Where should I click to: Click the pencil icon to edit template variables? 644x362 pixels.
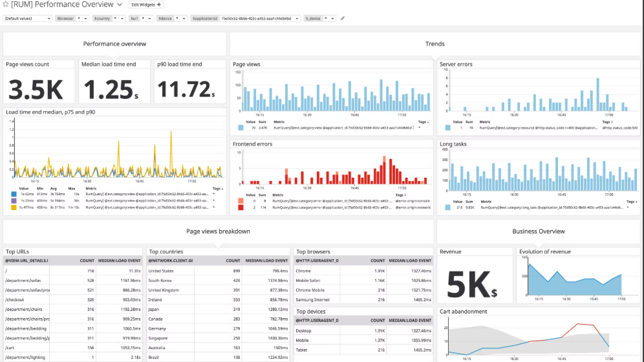coord(343,19)
